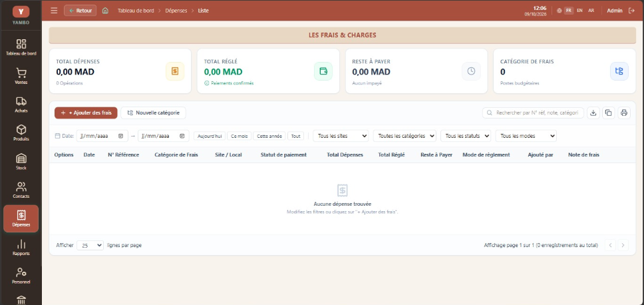Screen dimensions: 644x305
Task: Click Statut de paiement column header
Action: coord(283,155)
